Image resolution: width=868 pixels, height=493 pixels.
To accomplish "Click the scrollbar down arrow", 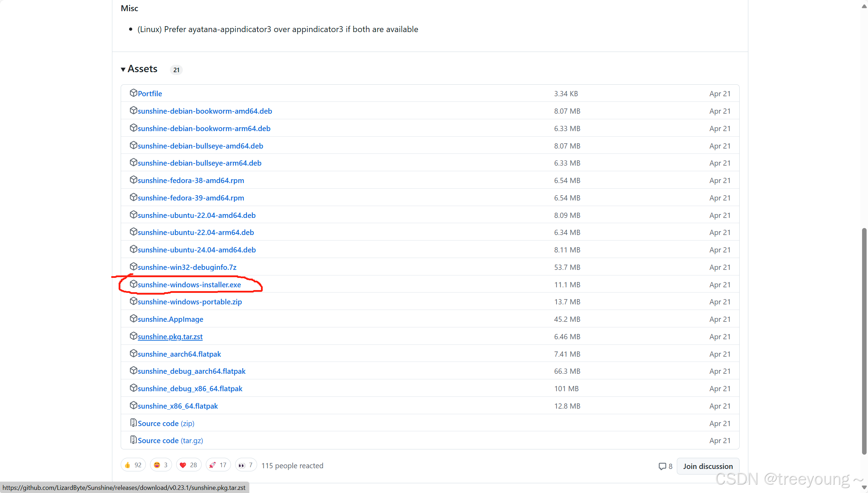I will 864,488.
